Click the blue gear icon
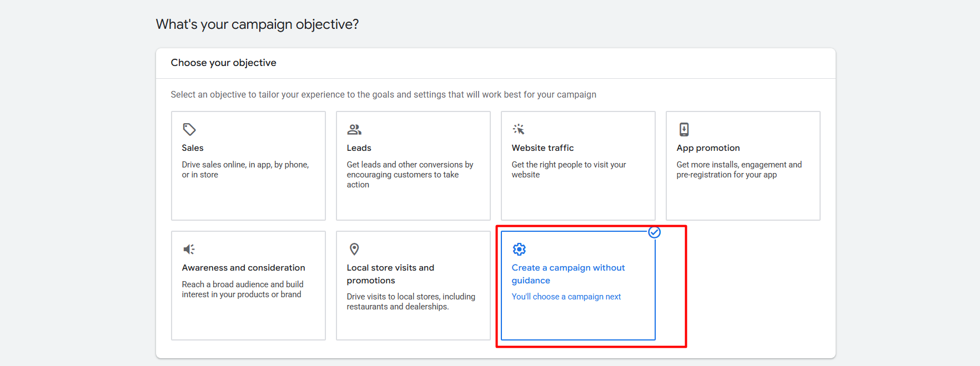The image size is (980, 366). 519,249
